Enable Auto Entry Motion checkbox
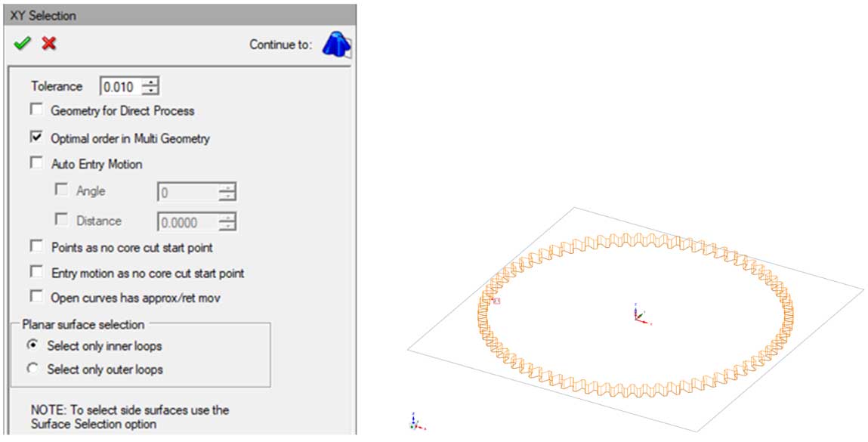868x442 pixels. (36, 163)
